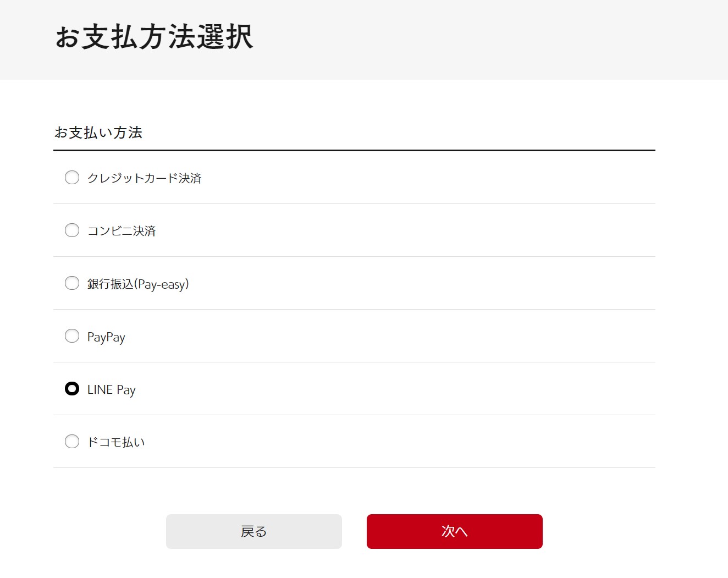Click empty space in the ドコモ払い row
The height and width of the screenshot is (578, 728).
tap(396, 442)
